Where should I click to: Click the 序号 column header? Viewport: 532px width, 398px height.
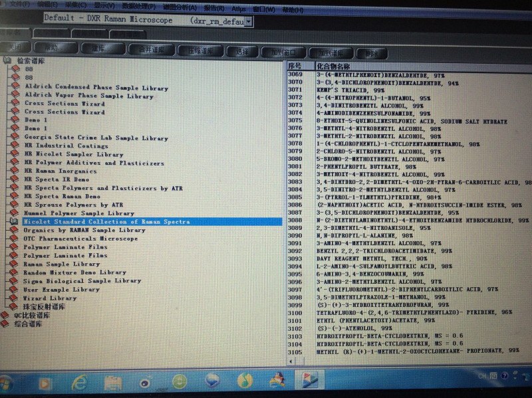(x=301, y=66)
